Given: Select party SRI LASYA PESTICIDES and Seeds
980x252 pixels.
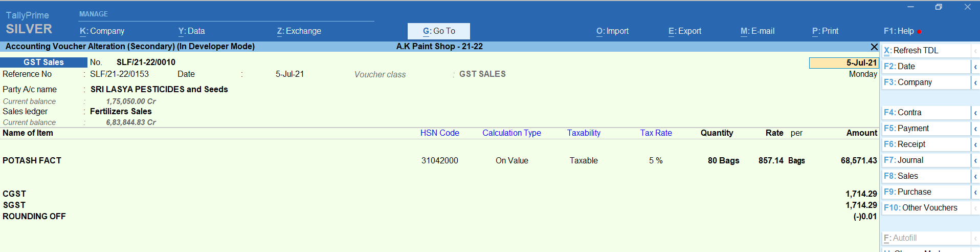Looking at the screenshot, I should tap(159, 89).
